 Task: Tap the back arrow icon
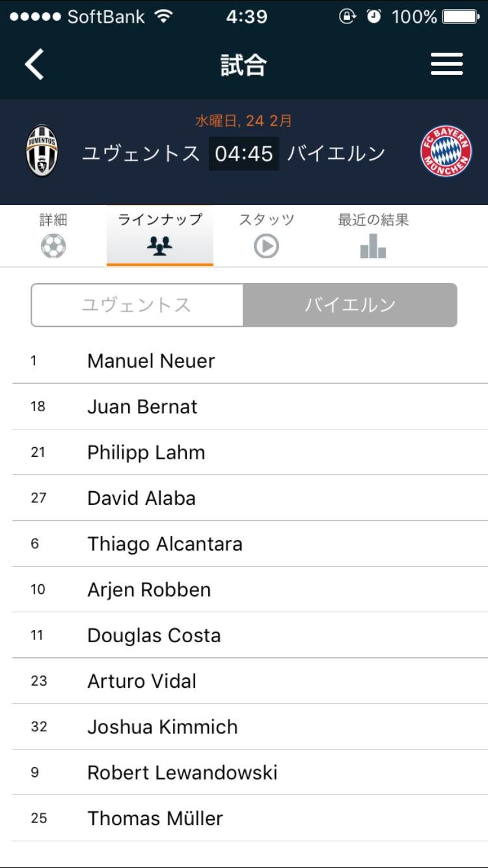[34, 64]
